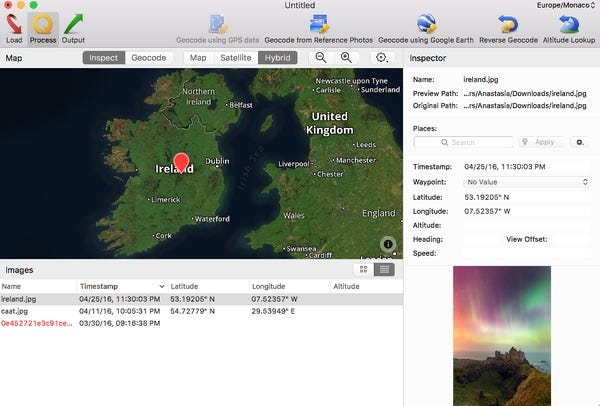Click the caat.jpg longitude 29.53949° E
600x406 pixels.
pos(273,311)
